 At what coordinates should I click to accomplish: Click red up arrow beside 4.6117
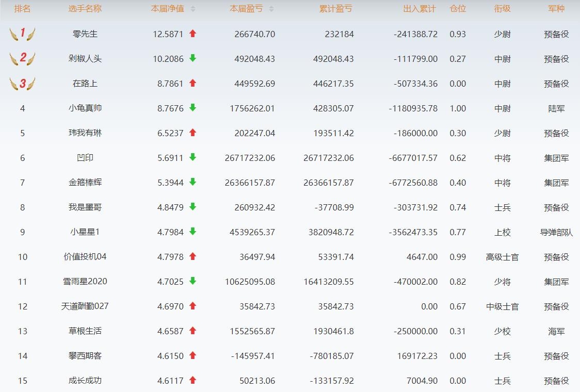pyautogui.click(x=192, y=380)
